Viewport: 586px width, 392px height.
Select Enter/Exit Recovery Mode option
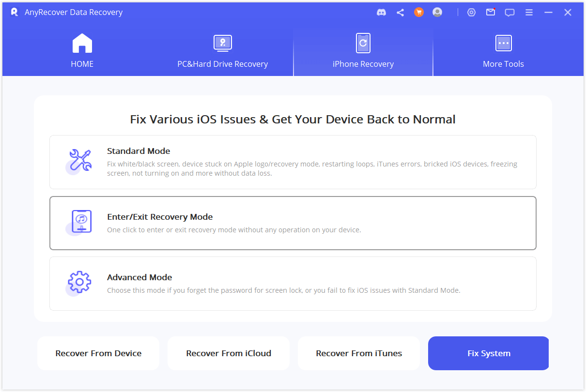tap(293, 223)
